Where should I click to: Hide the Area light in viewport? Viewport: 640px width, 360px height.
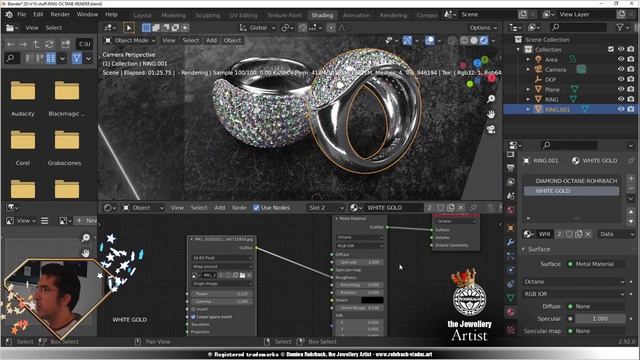(x=621, y=60)
